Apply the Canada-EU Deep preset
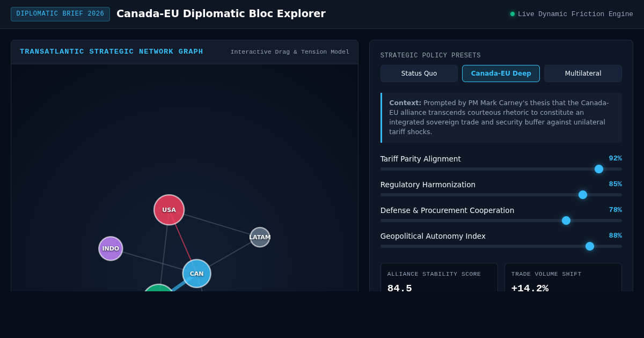The image size is (644, 338). click(501, 74)
